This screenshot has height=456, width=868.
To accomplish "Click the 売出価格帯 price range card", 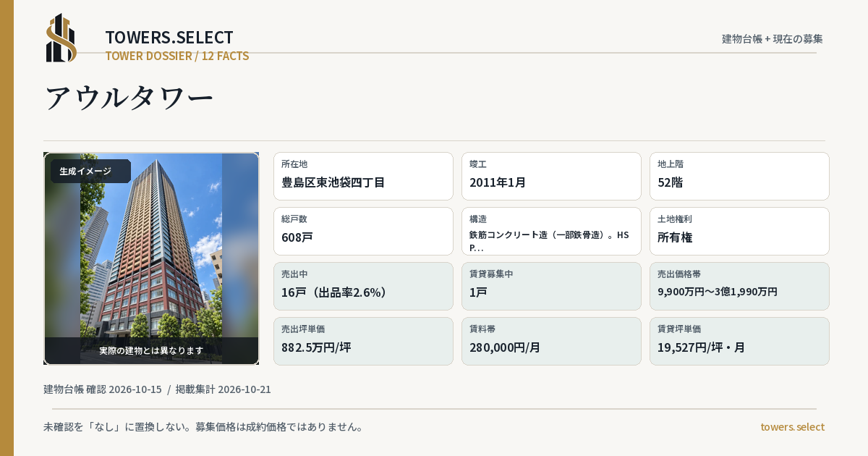I will [739, 286].
